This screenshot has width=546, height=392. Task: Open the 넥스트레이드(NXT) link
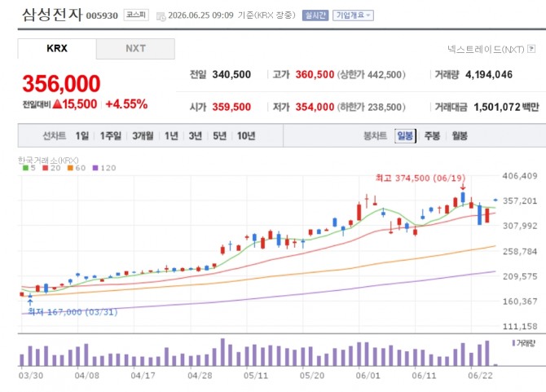pyautogui.click(x=486, y=49)
